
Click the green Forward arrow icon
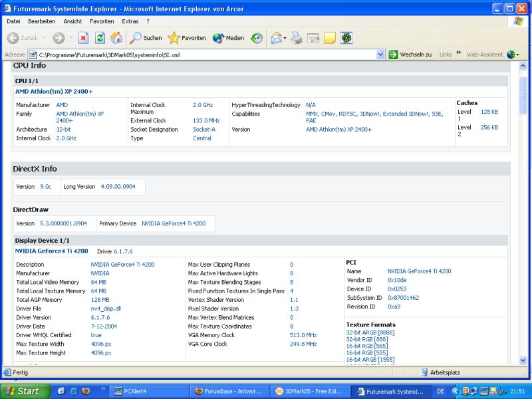coord(59,38)
